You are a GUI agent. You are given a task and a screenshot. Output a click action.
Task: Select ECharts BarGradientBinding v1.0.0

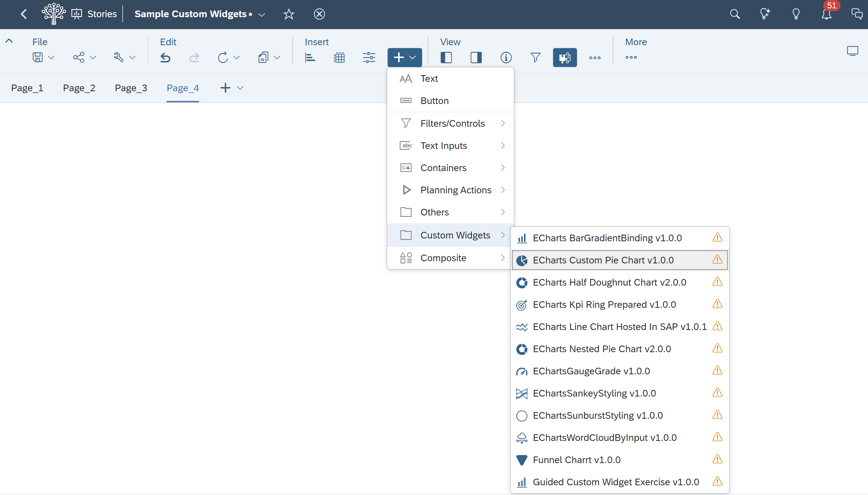(620, 238)
